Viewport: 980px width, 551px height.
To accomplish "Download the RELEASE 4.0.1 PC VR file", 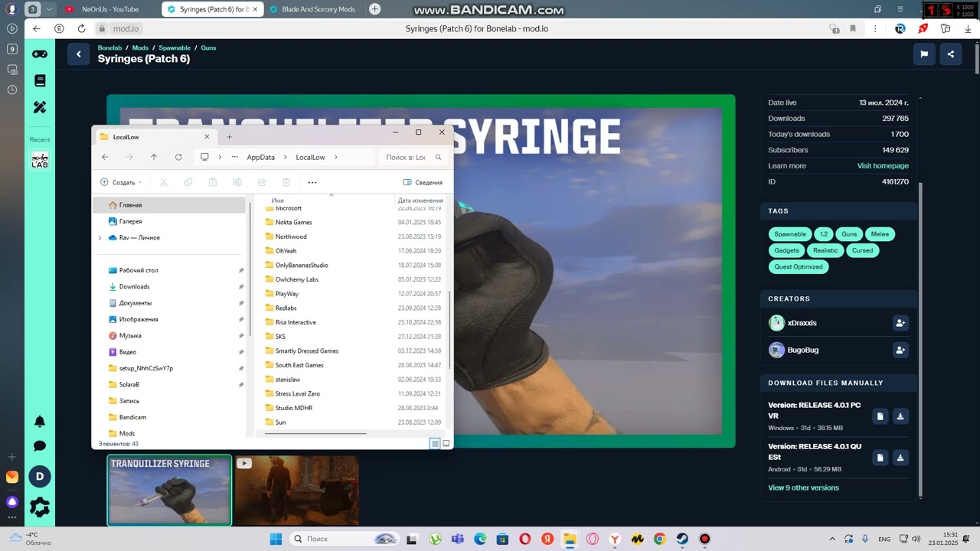I will pos(900,416).
